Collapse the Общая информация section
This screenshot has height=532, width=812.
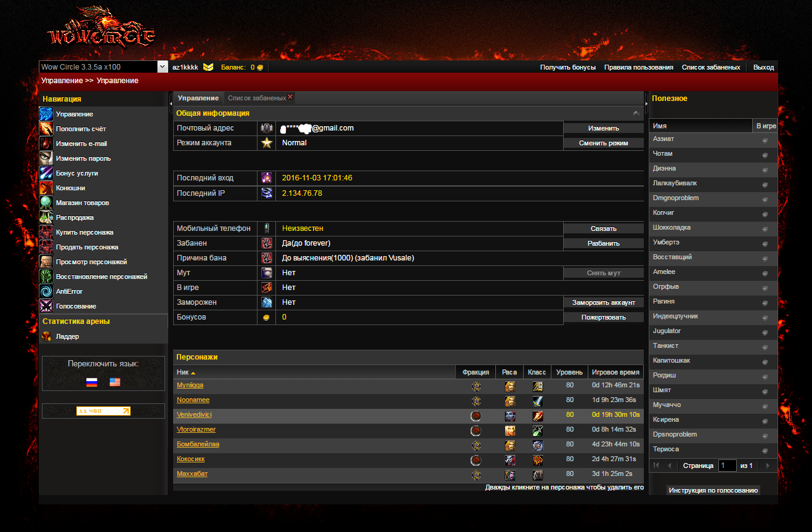(x=636, y=113)
